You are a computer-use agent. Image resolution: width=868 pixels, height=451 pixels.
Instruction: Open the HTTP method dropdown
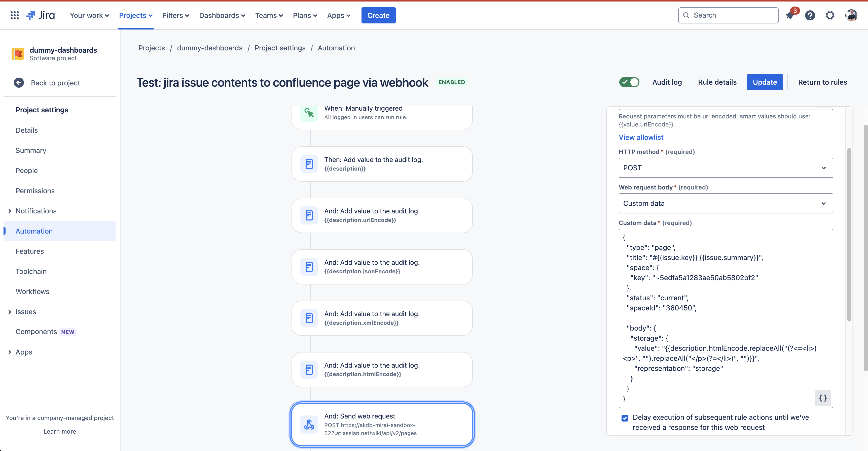(x=726, y=168)
